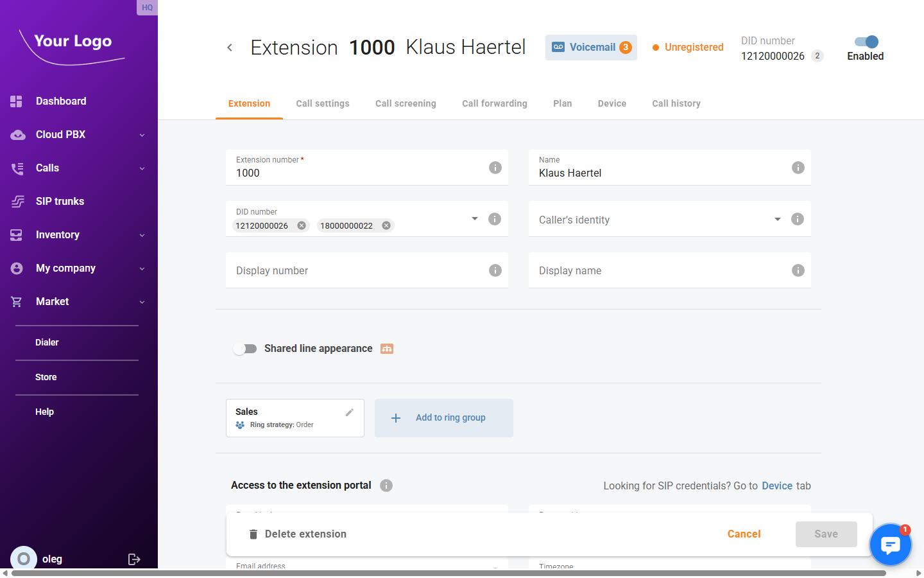Click the info icon beside Extension number
This screenshot has height=578, width=924.
tap(495, 167)
